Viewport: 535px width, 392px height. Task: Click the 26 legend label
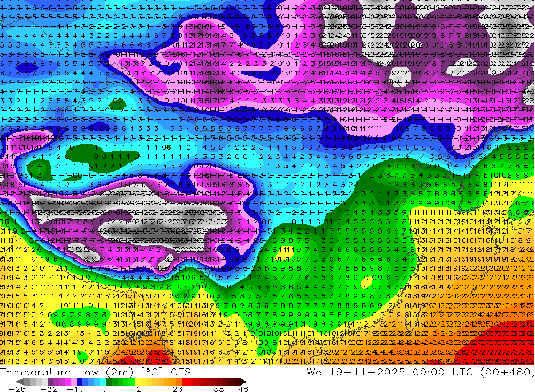(x=178, y=389)
